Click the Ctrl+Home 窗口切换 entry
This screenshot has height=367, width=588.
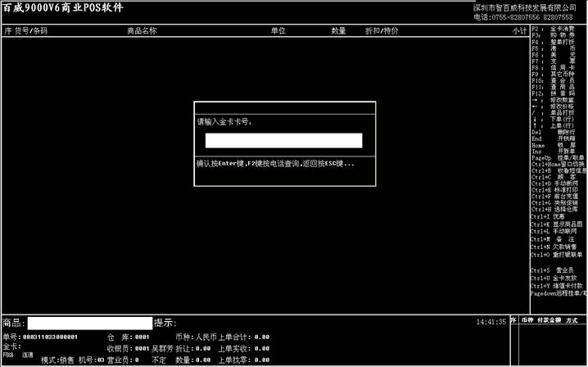click(x=558, y=165)
